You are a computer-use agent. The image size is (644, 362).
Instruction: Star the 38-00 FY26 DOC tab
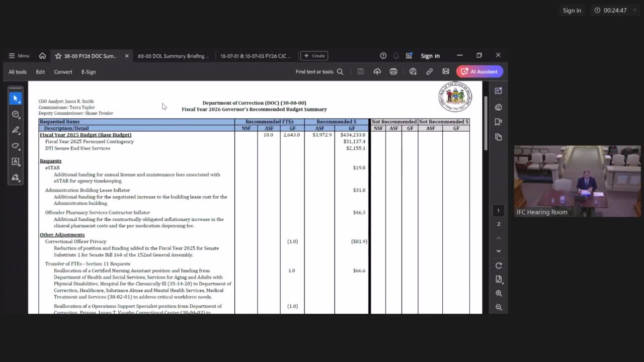click(58, 56)
